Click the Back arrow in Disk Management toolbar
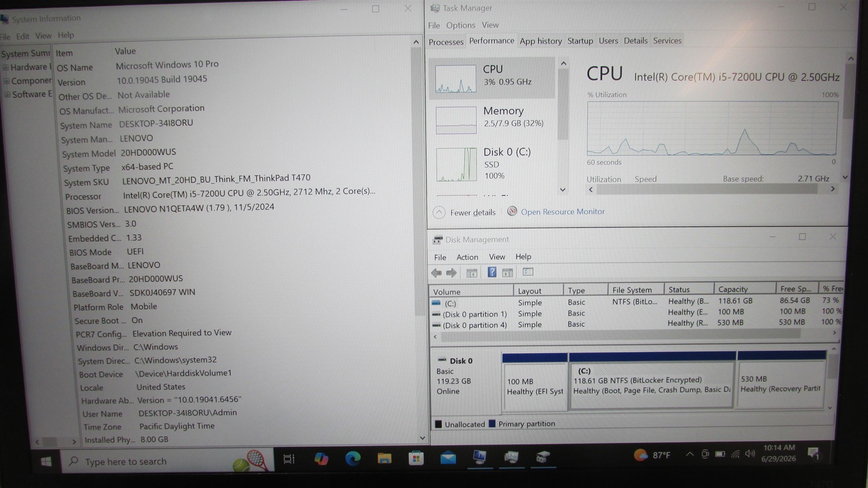The height and width of the screenshot is (488, 868). (x=437, y=273)
